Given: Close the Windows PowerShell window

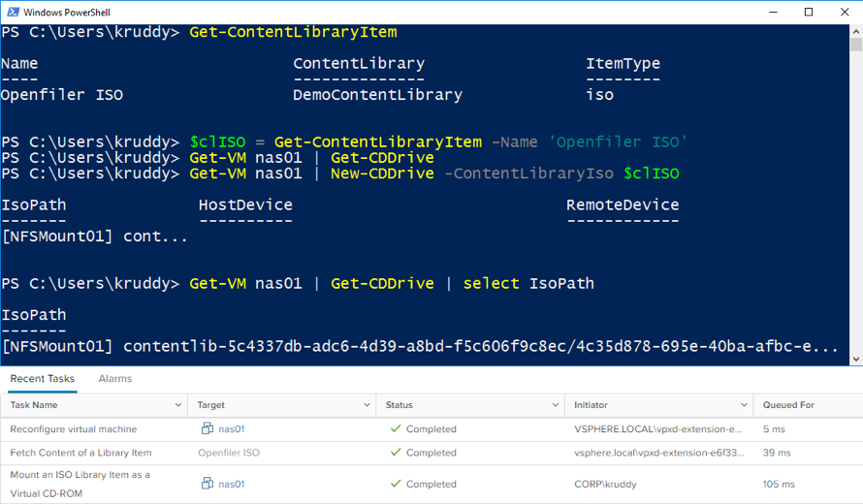Looking at the screenshot, I should tap(845, 12).
